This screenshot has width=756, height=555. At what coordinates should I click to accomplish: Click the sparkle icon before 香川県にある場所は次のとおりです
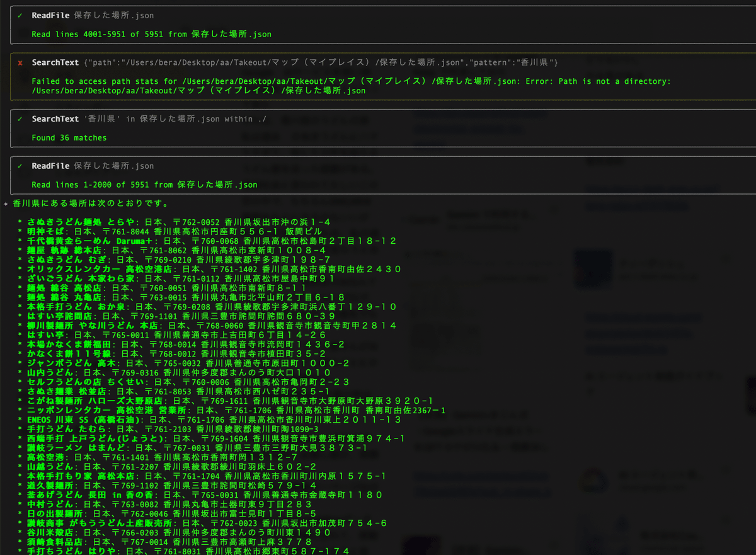pos(6,203)
